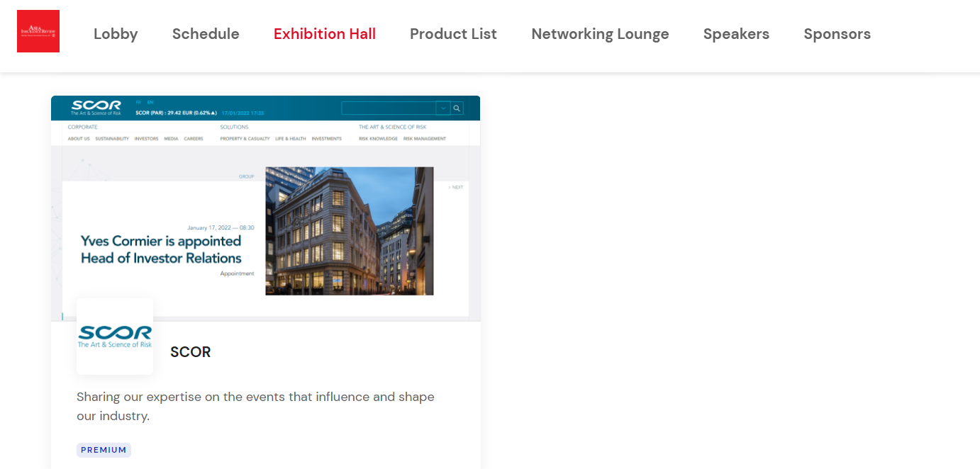Click the PREMIUM badge on SCOR card

coord(104,450)
